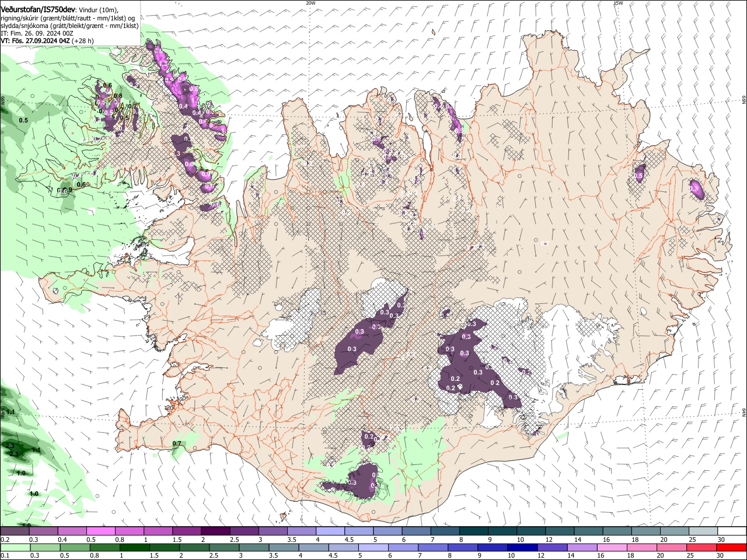Pick the upper legend swatch between 0.4 and 0.5
747x560 pixels.
[x=72, y=531]
